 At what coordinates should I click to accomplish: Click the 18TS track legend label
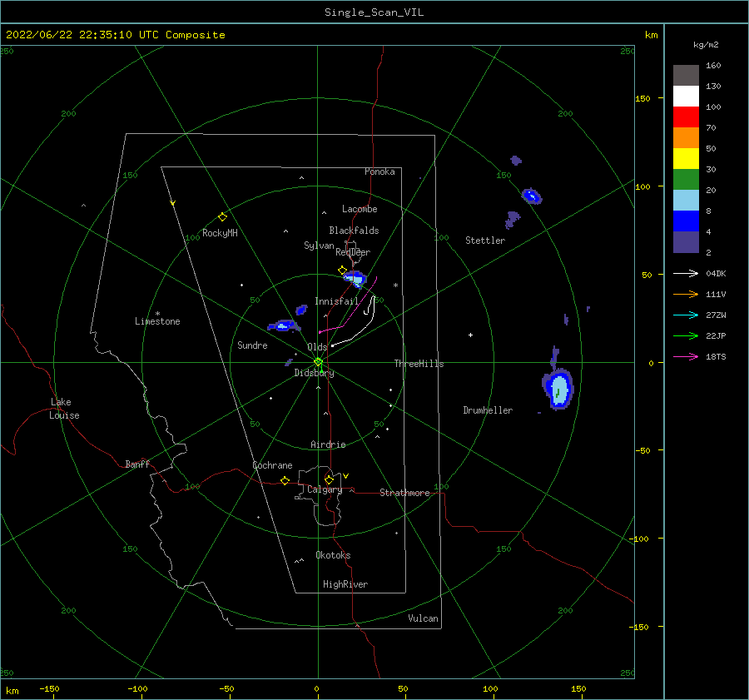[x=716, y=357]
